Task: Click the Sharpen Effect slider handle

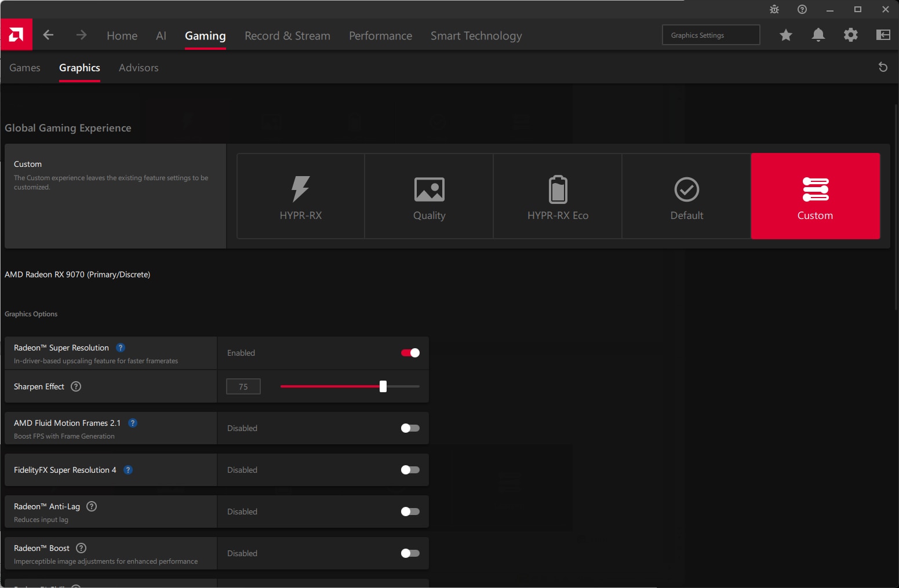Action: (383, 386)
